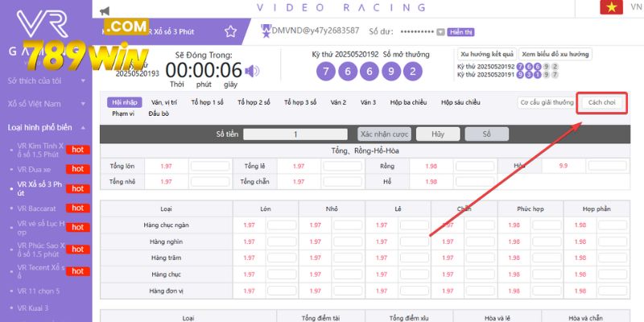Viewport: 644px width, 322px height.
Task: Switch to the Tổ hợp 1 số tab
Action: 208,102
